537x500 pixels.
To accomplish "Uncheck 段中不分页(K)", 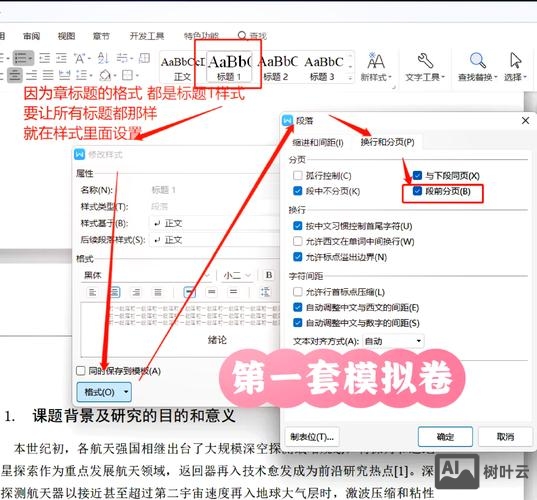I will [x=298, y=191].
